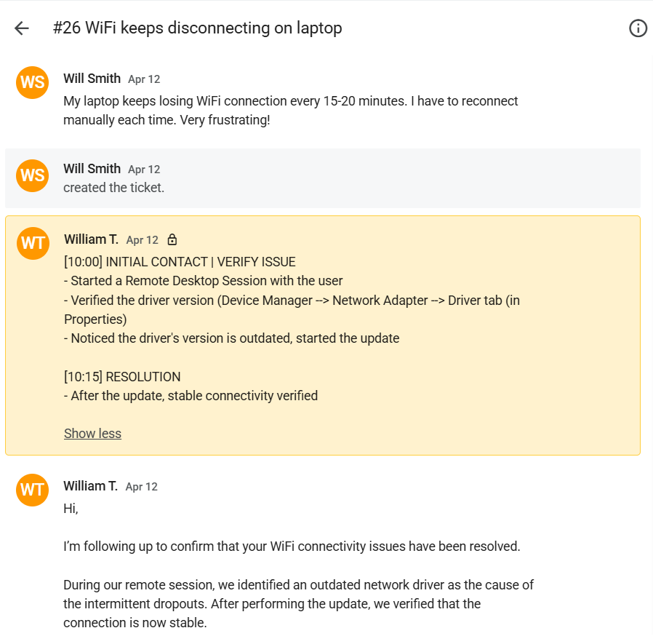Open ticket details via the info icon
Screen dimensions: 653x644
(638, 28)
